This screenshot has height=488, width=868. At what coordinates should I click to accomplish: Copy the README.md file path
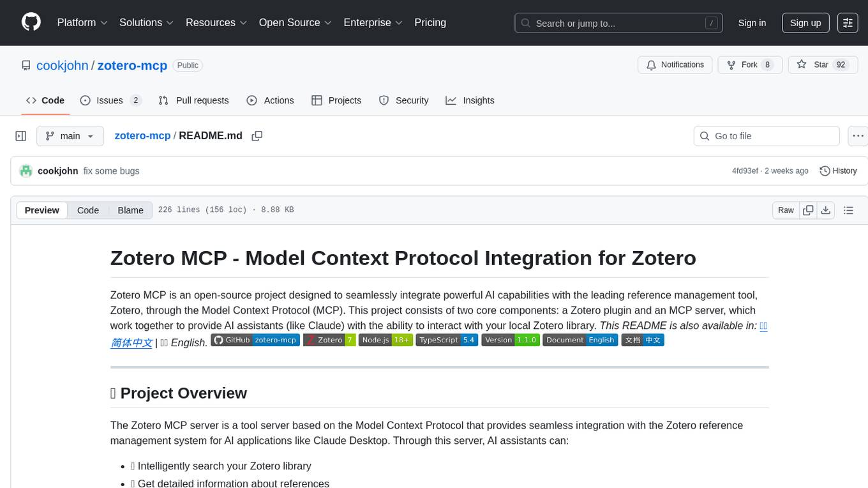(x=257, y=136)
